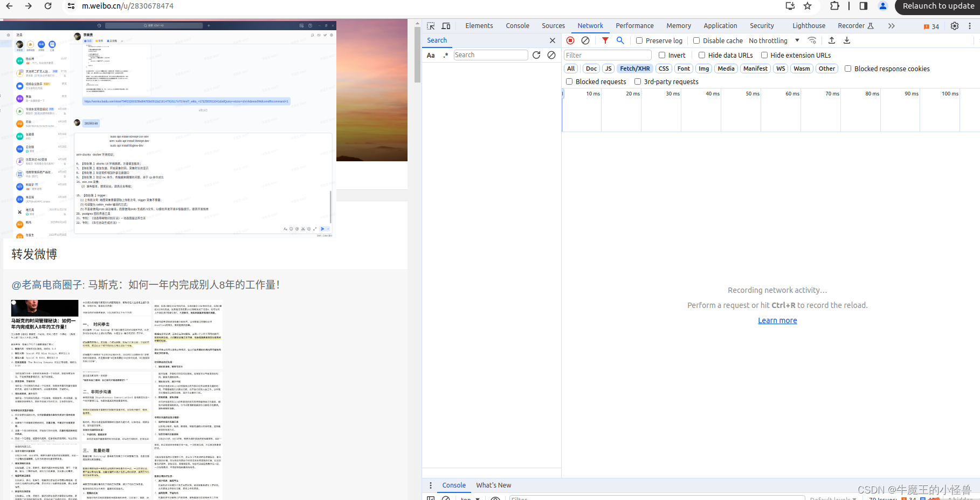
Task: Import HAR file upload icon
Action: [832, 40]
